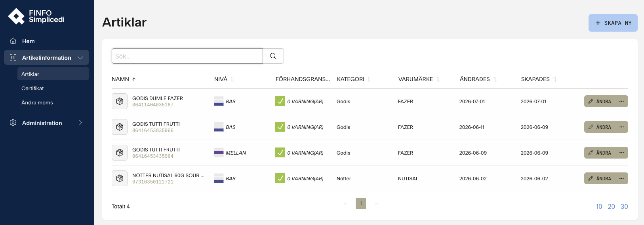
Task: Click ÄNDRA for article 06416453435964
Action: (x=599, y=153)
